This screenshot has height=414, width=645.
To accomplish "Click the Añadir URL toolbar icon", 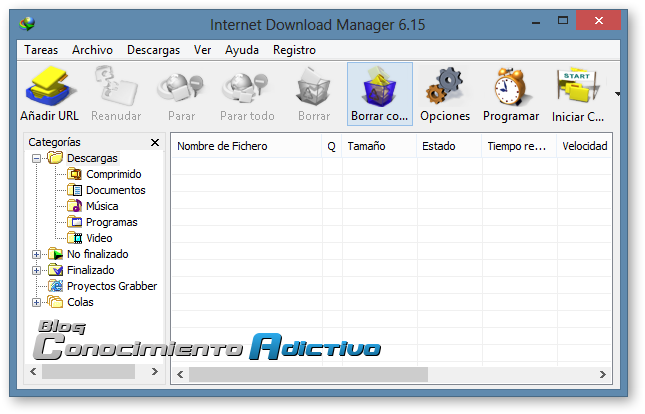I will pos(50,86).
